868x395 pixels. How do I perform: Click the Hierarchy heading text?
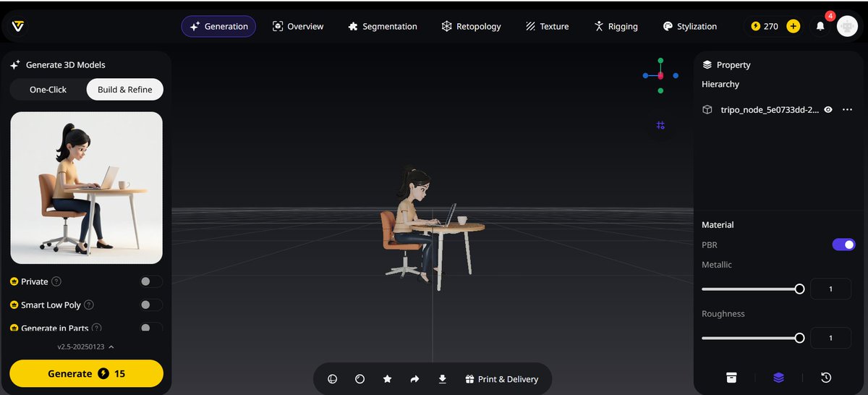click(x=720, y=84)
